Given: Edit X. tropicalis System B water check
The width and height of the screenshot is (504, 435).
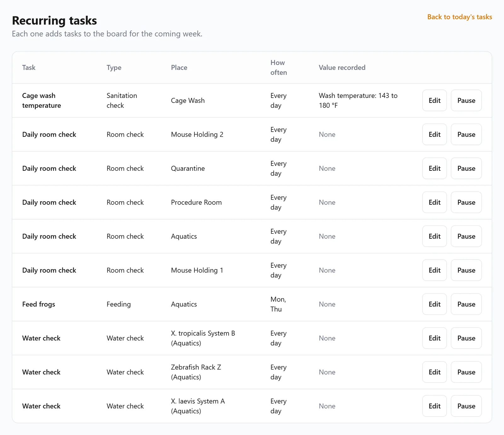Looking at the screenshot, I should (434, 338).
